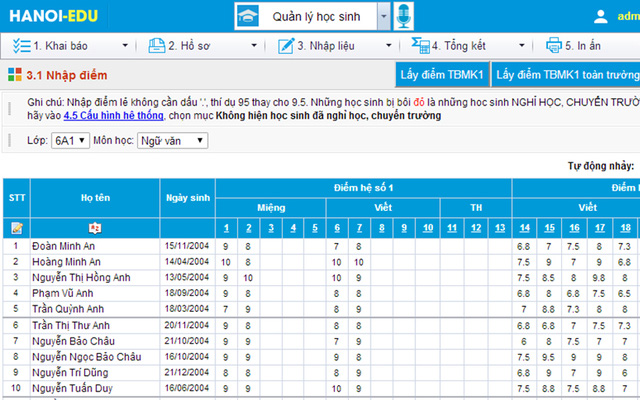Viewport: 640px width, 400px height.
Task: Select student name Nguyễn Tuấn Duy
Action: click(x=72, y=388)
